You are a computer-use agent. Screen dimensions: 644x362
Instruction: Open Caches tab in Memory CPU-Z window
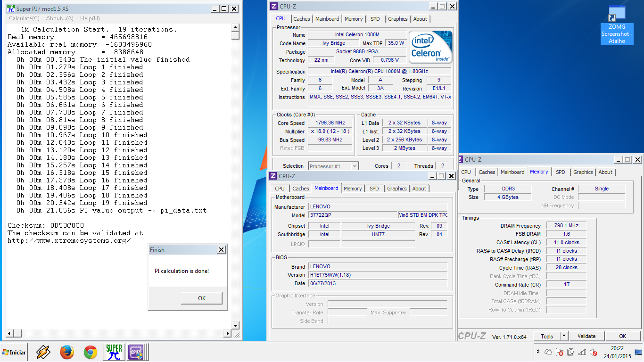(487, 172)
